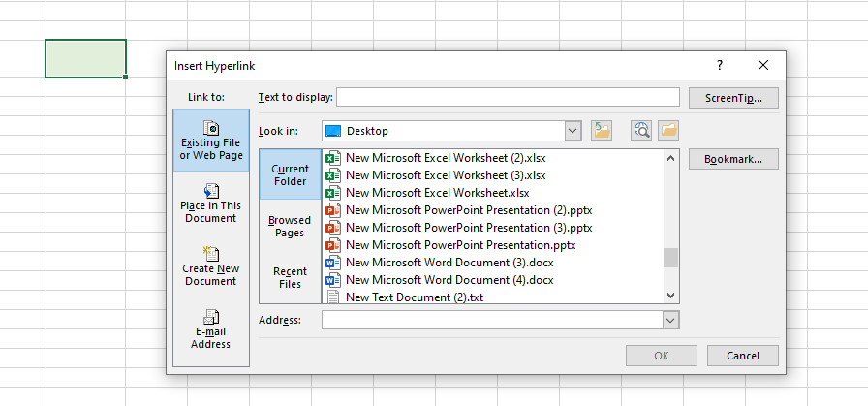This screenshot has width=868, height=406.
Task: Click the Excel icon beside Worksheet (3).xlsx
Action: pyautogui.click(x=333, y=175)
